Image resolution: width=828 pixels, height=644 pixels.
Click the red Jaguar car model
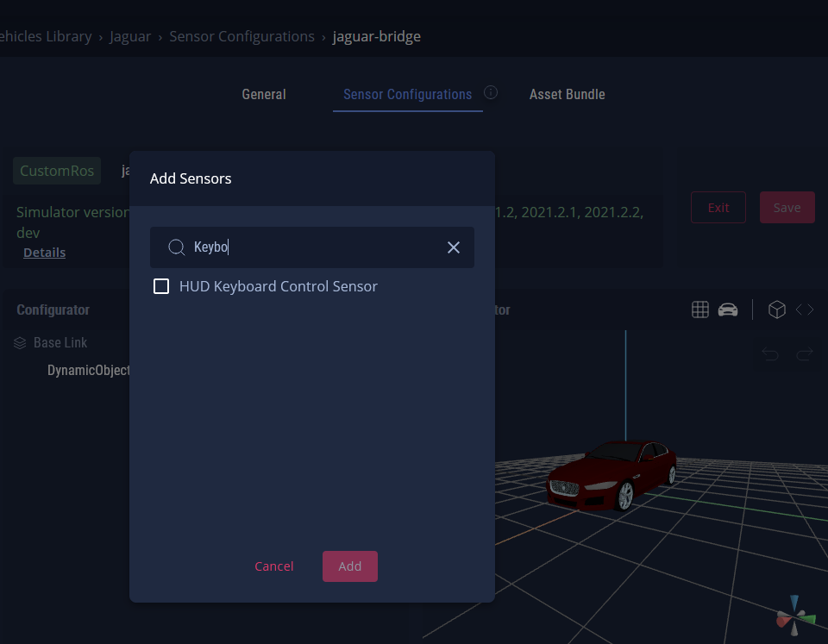pyautogui.click(x=612, y=475)
